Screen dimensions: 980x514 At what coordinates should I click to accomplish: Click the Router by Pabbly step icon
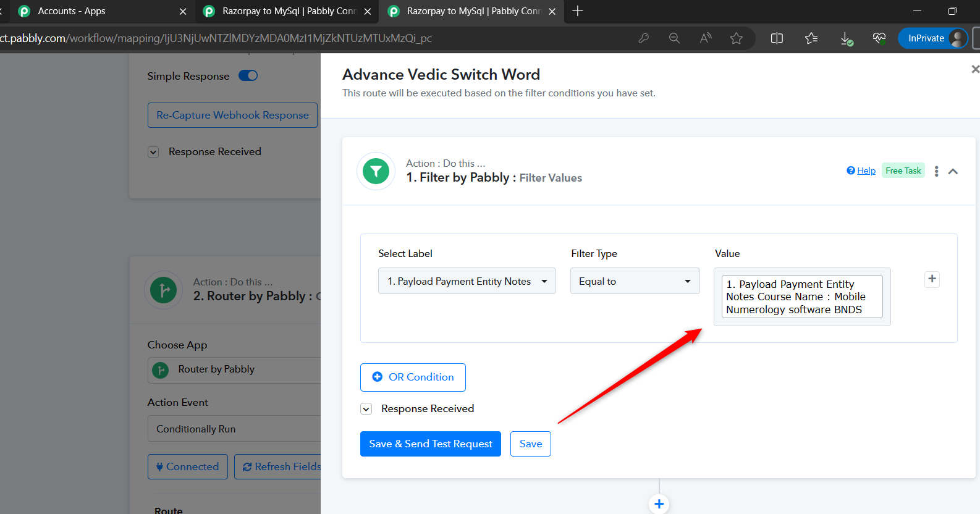tap(164, 290)
